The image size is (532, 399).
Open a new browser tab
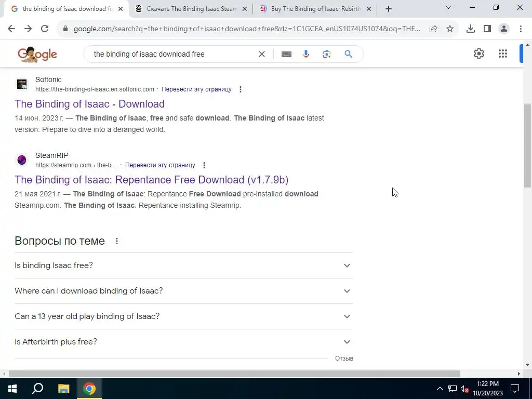(389, 9)
